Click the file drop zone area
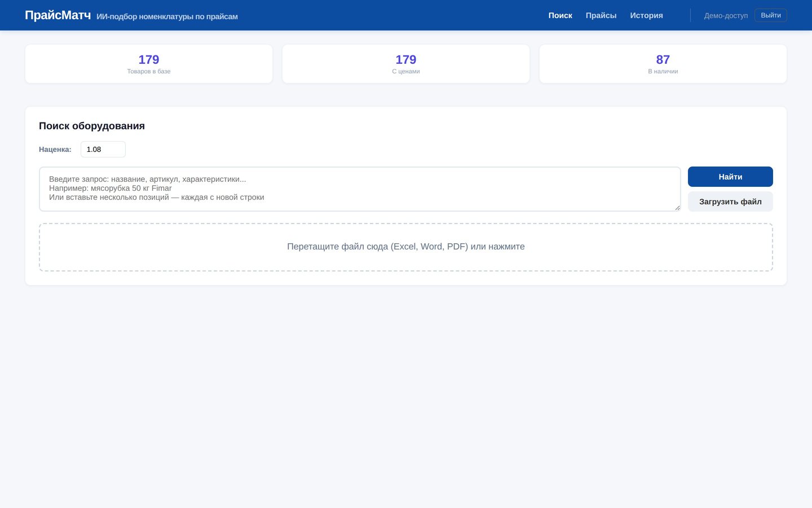The width and height of the screenshot is (812, 508). tap(406, 247)
